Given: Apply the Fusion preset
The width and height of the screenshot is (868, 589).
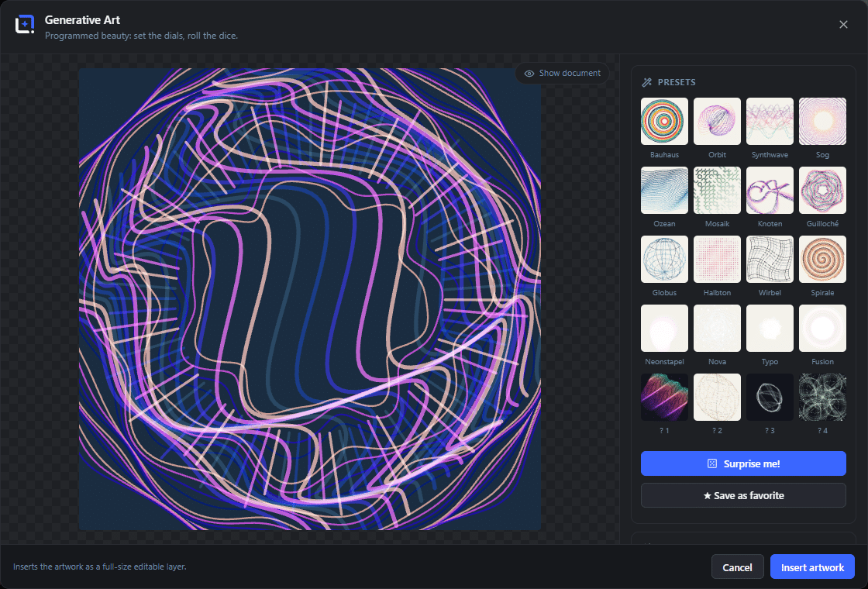Looking at the screenshot, I should tap(822, 328).
